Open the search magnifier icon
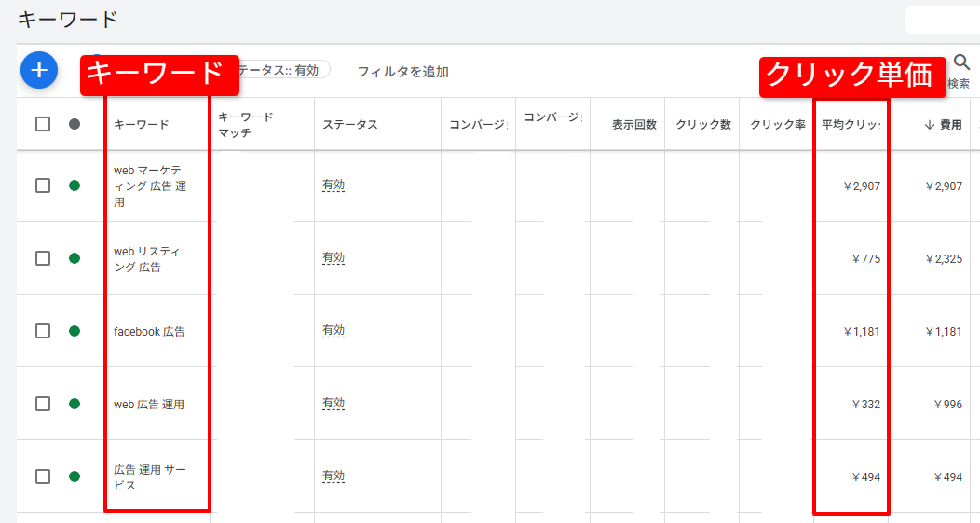 click(961, 62)
